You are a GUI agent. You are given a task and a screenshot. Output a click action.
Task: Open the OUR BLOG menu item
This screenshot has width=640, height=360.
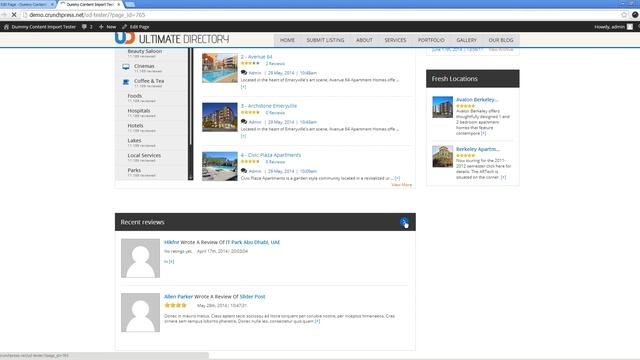point(501,40)
